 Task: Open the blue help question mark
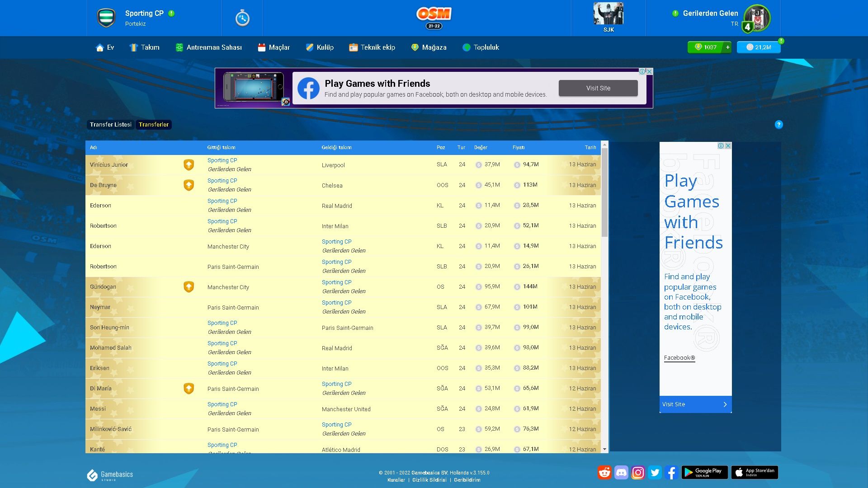coord(778,124)
